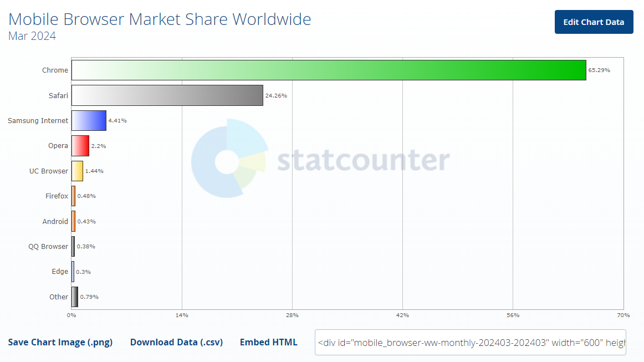The image size is (644, 362).
Task: Click the orange Android bar
Action: [73, 221]
